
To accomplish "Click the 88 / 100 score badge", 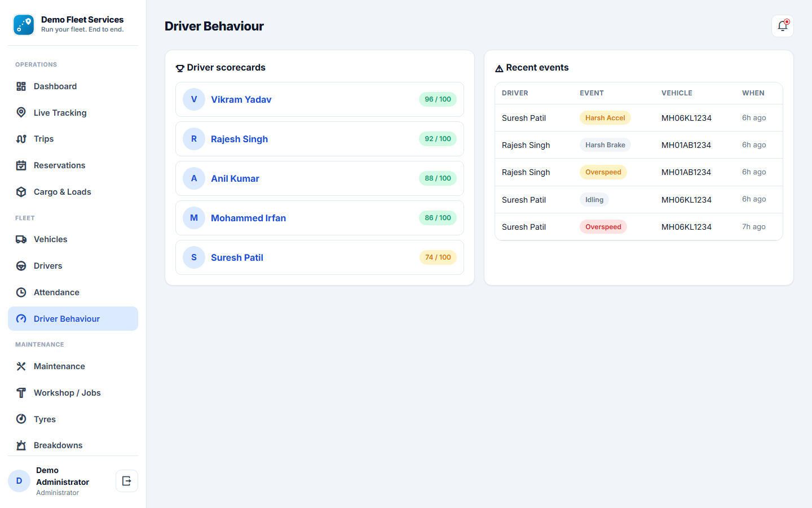I will (x=438, y=178).
